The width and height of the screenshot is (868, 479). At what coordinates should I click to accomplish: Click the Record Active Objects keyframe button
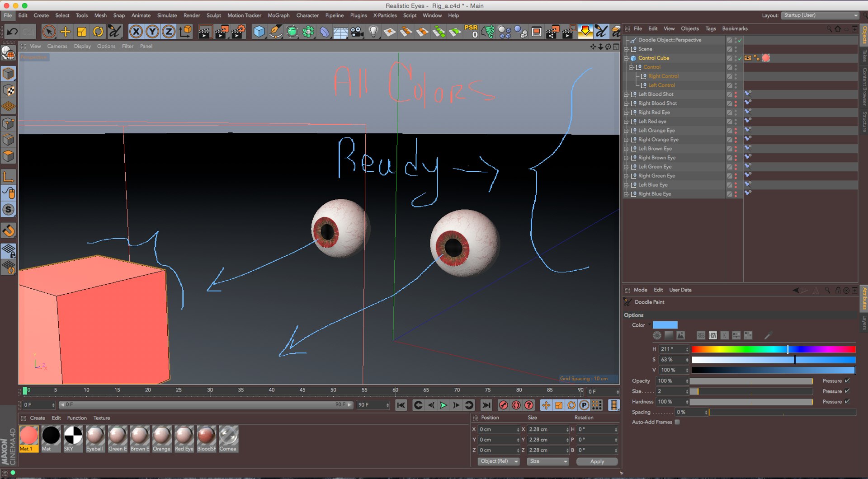point(504,405)
